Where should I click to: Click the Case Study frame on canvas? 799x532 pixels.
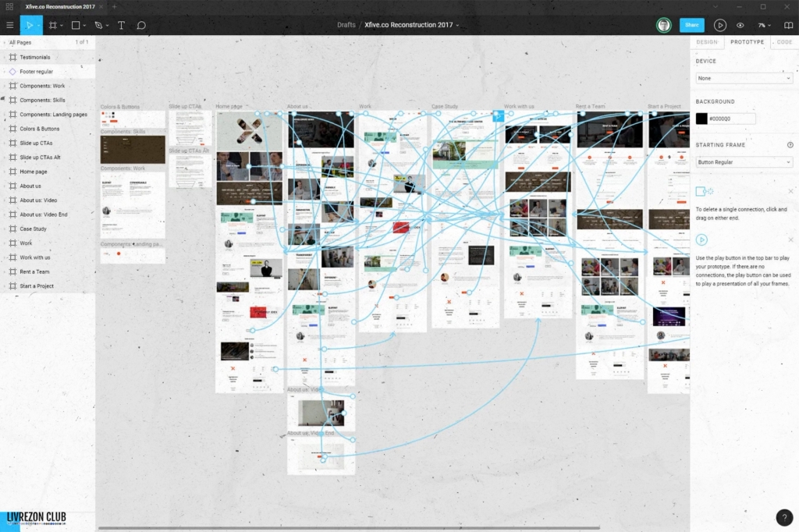[x=465, y=219]
